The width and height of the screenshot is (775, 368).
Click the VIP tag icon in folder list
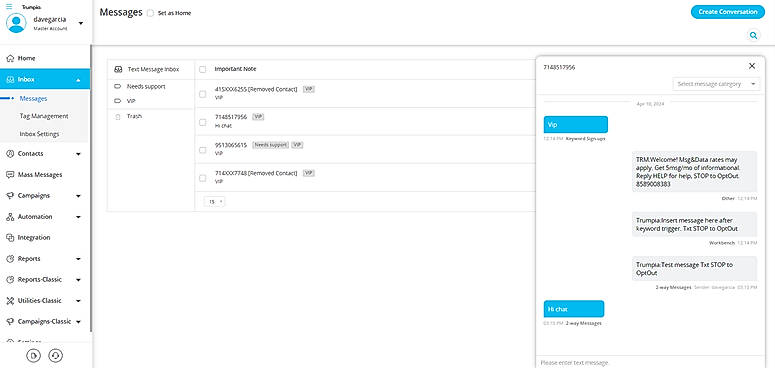[x=118, y=101]
